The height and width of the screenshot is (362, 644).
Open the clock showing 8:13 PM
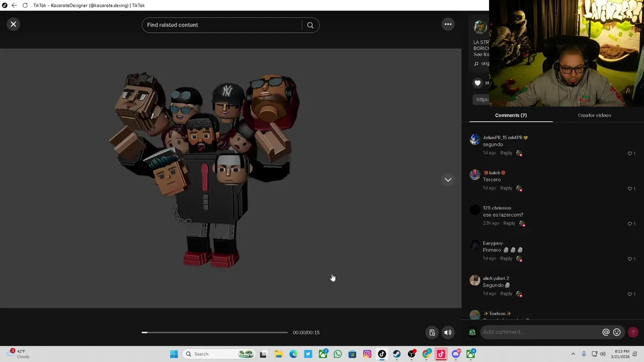coord(622,354)
